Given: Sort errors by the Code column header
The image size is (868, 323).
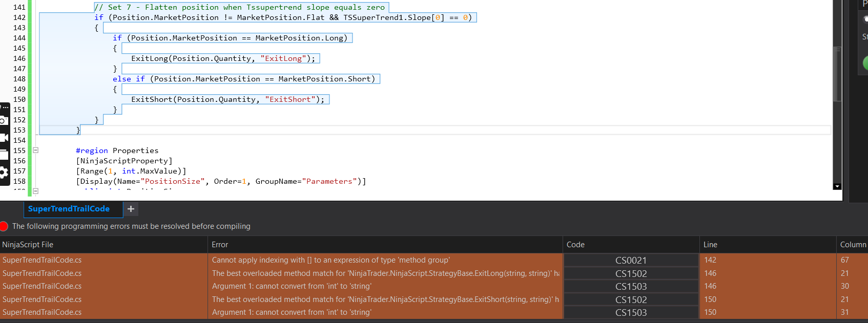Looking at the screenshot, I should 575,245.
